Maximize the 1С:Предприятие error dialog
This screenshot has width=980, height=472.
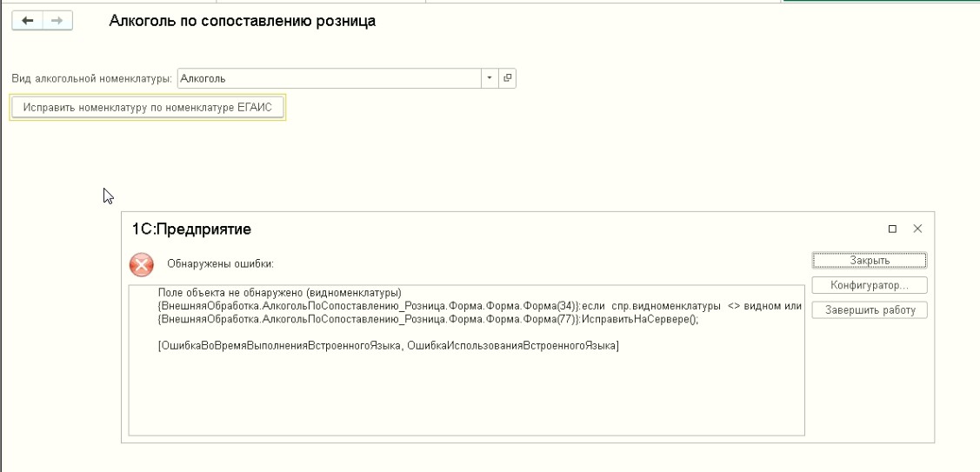point(892,229)
